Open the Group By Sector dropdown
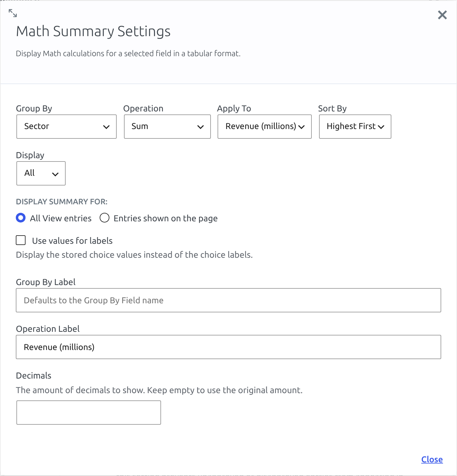 point(67,127)
